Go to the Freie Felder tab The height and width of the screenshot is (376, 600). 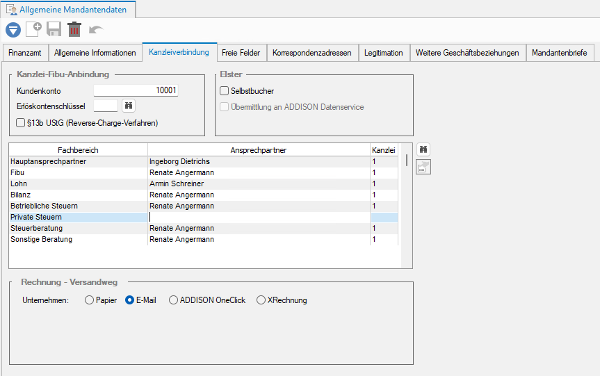pyautogui.click(x=241, y=53)
